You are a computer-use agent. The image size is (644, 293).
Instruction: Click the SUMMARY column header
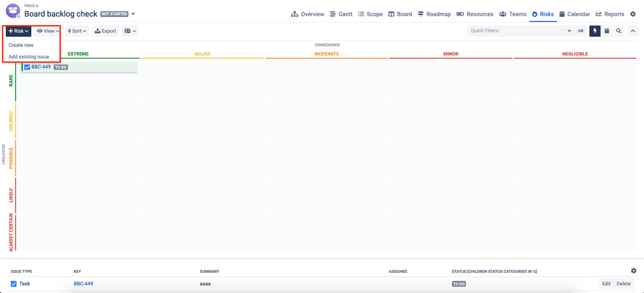[210, 272]
